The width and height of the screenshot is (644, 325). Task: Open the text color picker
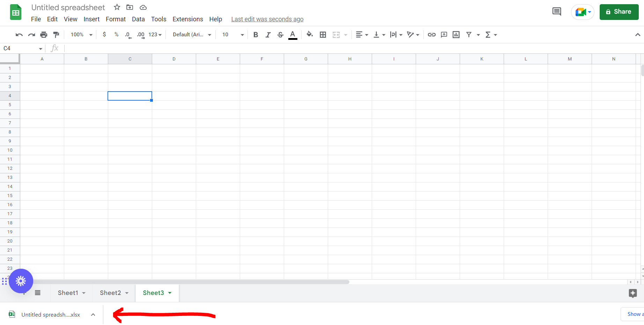point(293,35)
